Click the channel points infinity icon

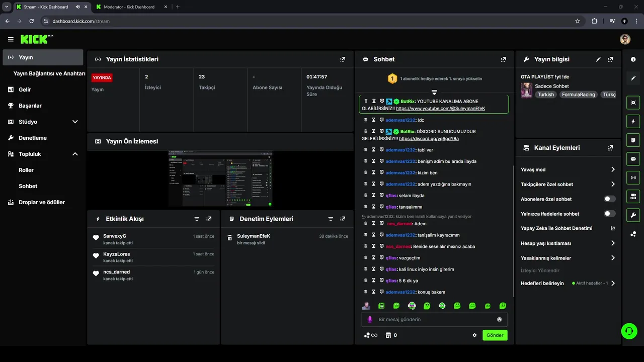[370, 335]
